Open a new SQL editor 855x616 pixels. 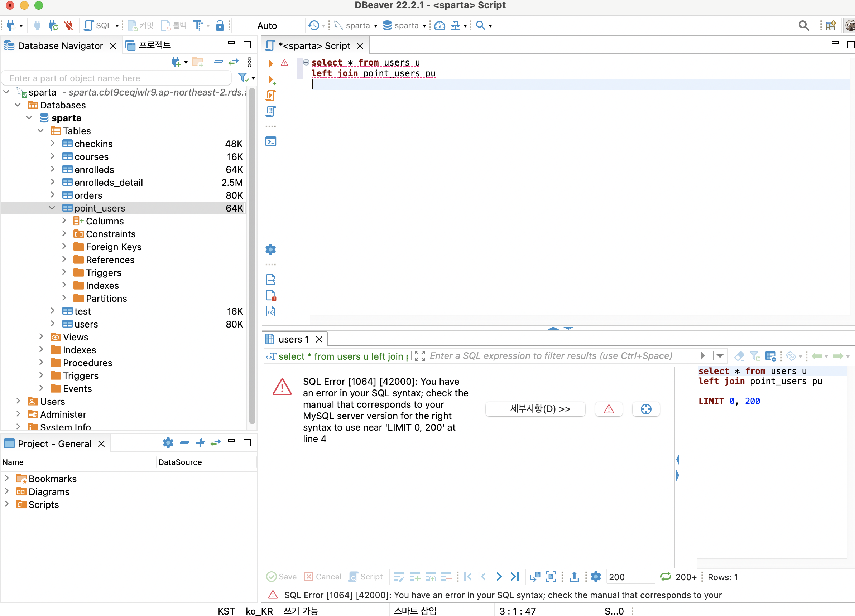click(x=97, y=26)
